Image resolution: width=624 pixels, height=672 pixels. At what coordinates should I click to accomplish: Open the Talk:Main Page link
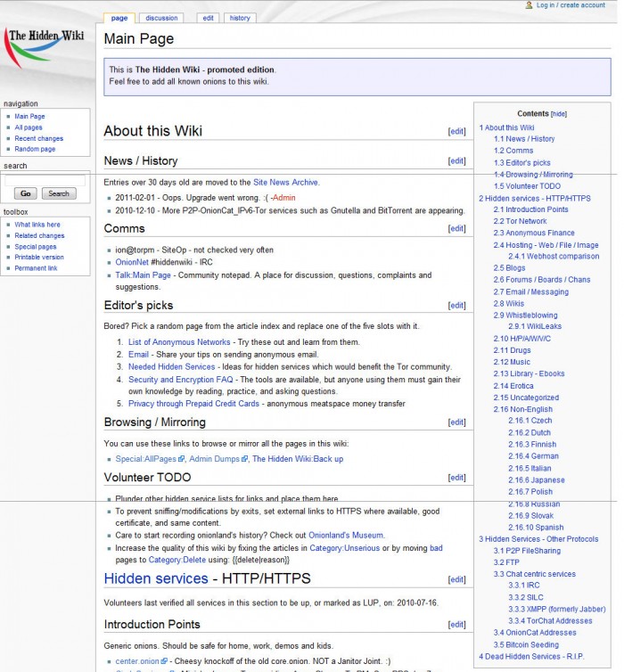coord(143,275)
